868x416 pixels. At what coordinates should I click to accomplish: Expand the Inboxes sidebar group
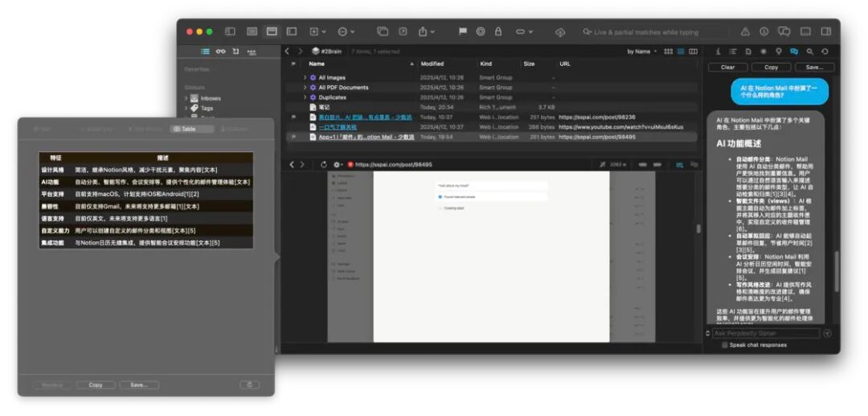click(x=186, y=98)
